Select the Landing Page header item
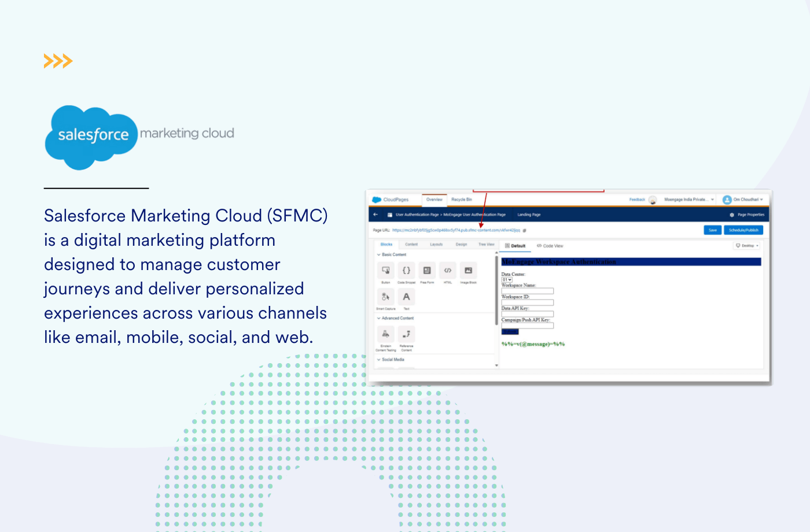Screen dimensions: 810x532 (529, 215)
